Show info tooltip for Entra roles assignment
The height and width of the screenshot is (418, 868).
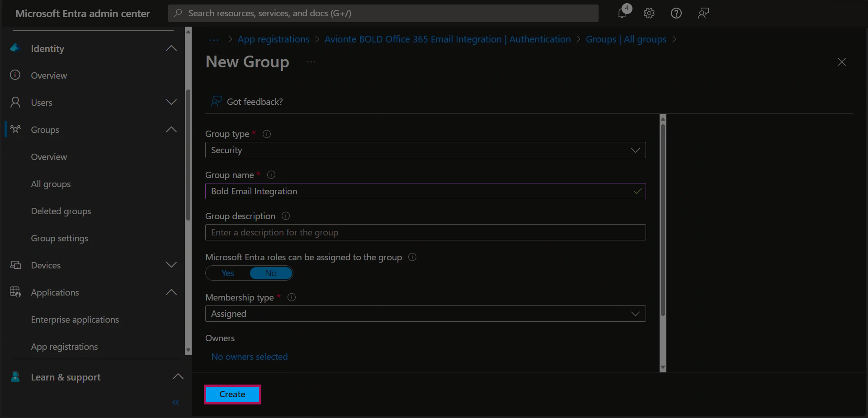pyautogui.click(x=412, y=257)
